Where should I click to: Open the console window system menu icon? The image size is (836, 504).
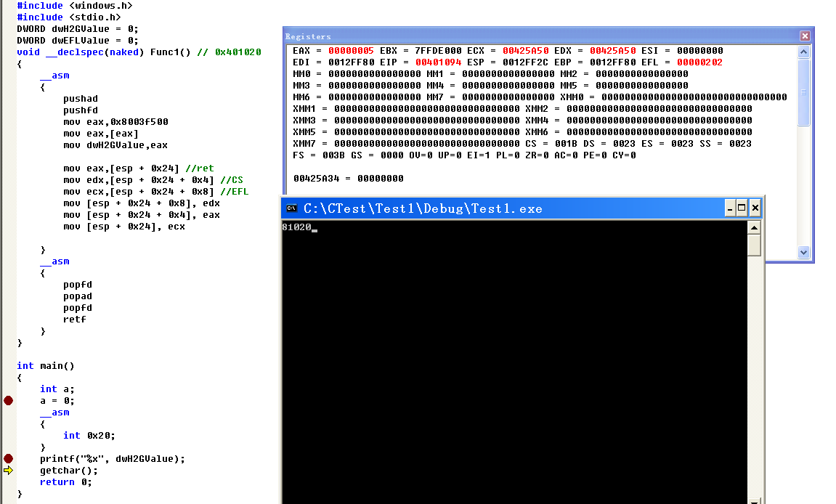[291, 208]
